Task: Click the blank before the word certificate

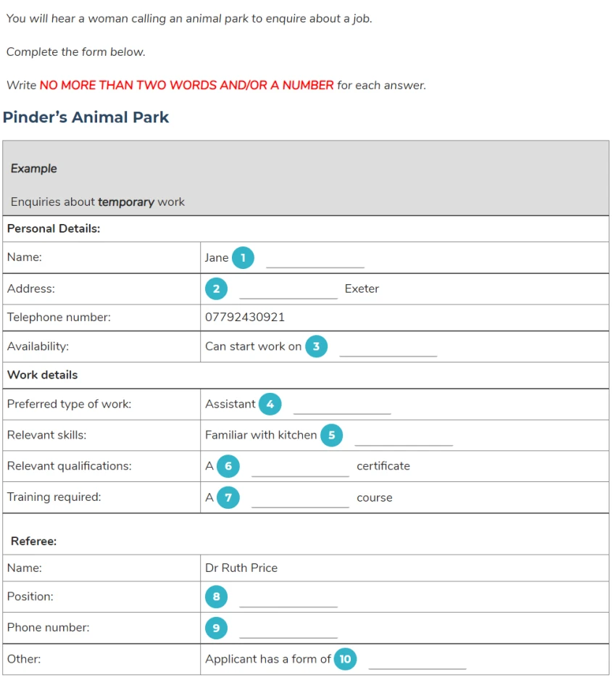Action: pyautogui.click(x=301, y=470)
